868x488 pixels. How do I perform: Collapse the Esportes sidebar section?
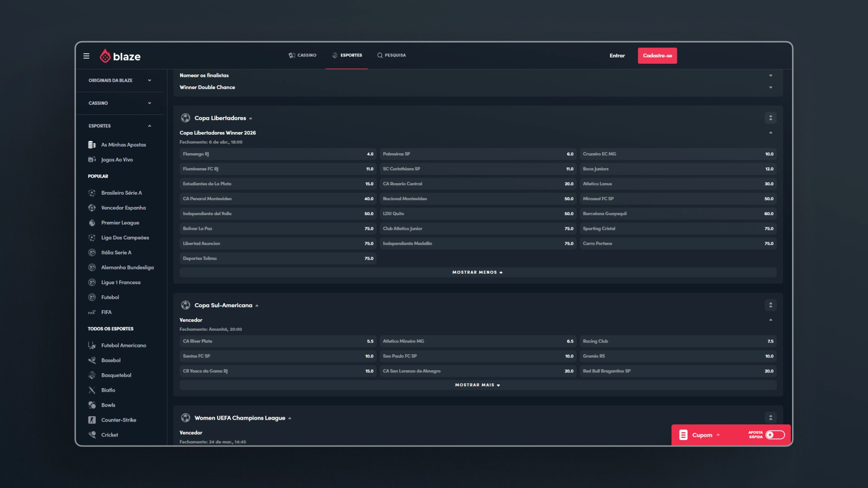coord(120,126)
